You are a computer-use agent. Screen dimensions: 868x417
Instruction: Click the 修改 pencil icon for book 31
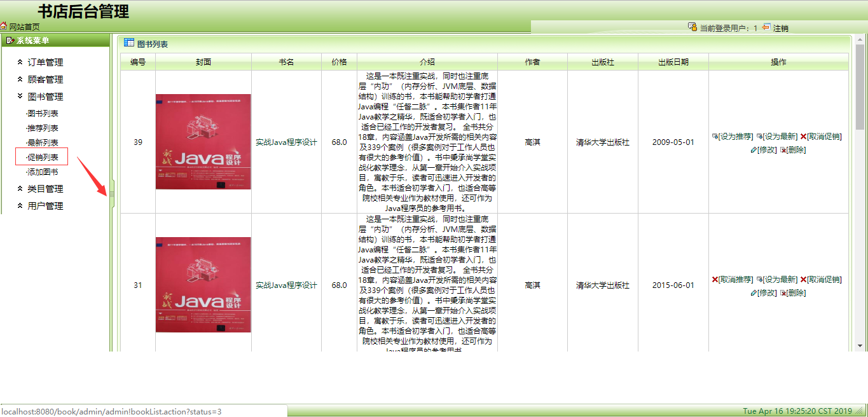(754, 293)
